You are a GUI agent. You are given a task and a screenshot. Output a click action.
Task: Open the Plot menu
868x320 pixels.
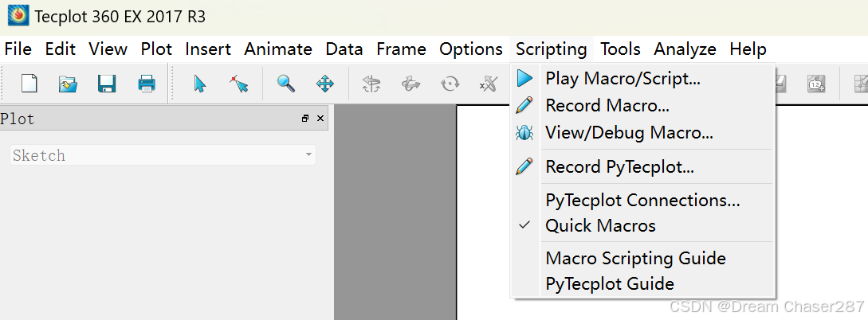tap(157, 49)
